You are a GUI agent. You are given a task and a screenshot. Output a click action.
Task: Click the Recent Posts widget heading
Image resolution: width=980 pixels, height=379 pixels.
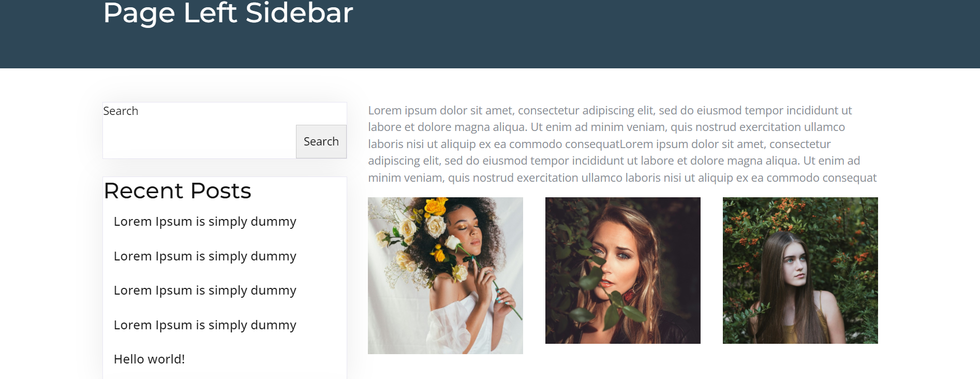pos(177,191)
